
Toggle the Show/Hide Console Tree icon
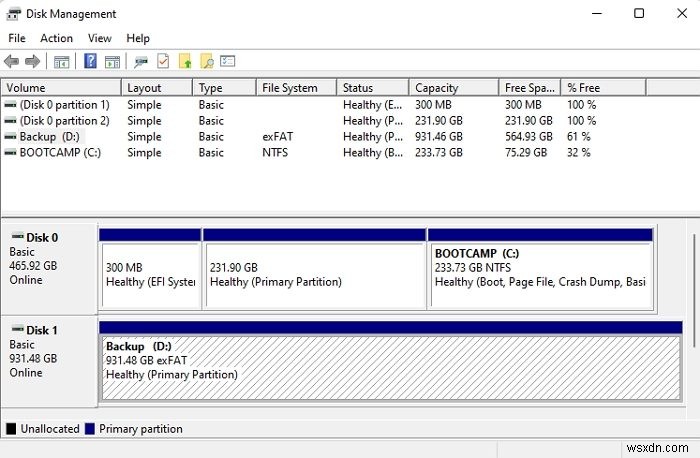tap(62, 62)
